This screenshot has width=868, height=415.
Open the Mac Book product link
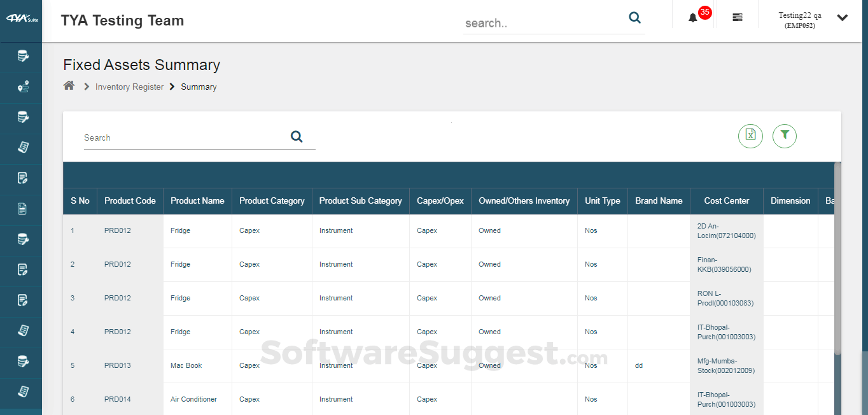click(186, 365)
